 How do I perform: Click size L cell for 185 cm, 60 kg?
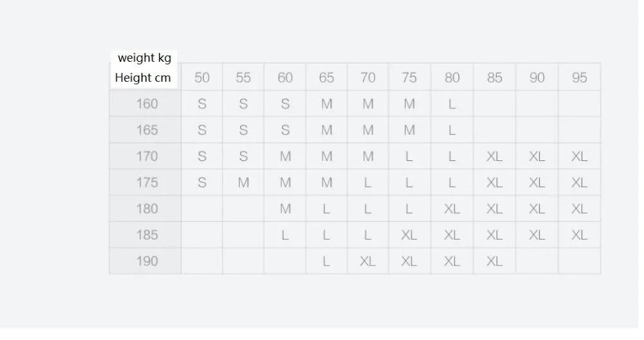point(285,235)
